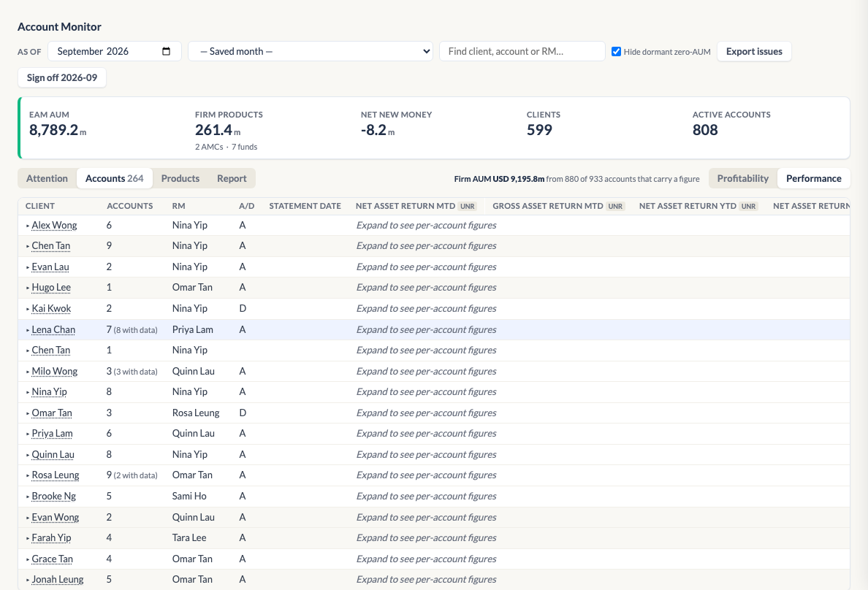868x590 pixels.
Task: Focus the Find client, account or RM search box
Action: tap(522, 51)
